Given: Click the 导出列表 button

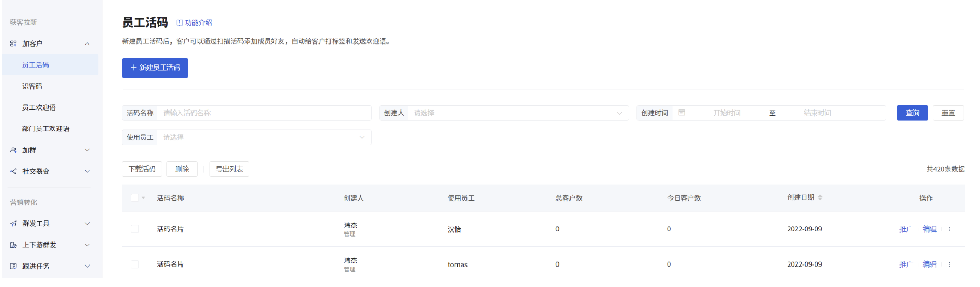Looking at the screenshot, I should (x=229, y=169).
